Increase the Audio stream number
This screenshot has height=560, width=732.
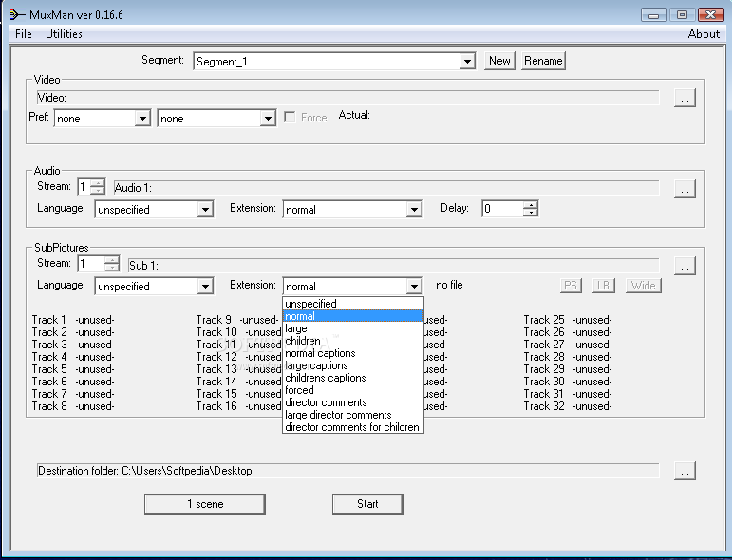click(x=98, y=182)
